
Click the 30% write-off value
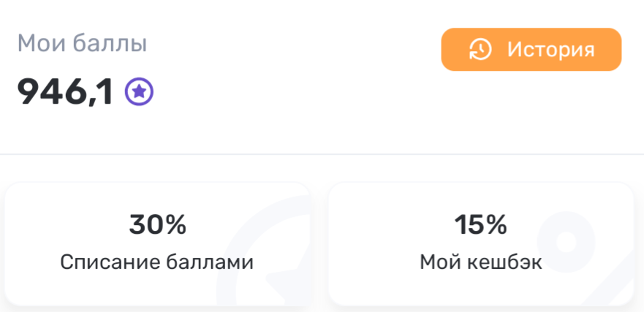pyautogui.click(x=158, y=225)
